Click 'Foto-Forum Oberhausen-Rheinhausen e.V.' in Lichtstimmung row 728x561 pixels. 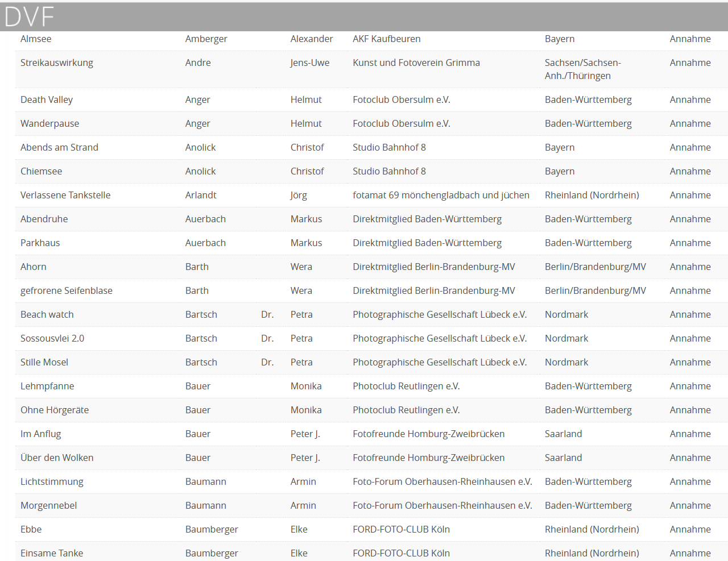[x=442, y=481]
